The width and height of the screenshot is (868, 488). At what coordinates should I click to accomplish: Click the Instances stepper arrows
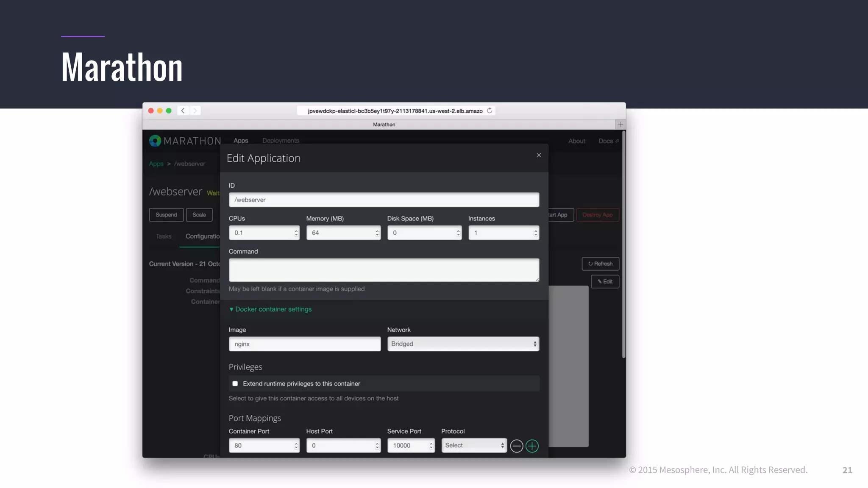535,233
